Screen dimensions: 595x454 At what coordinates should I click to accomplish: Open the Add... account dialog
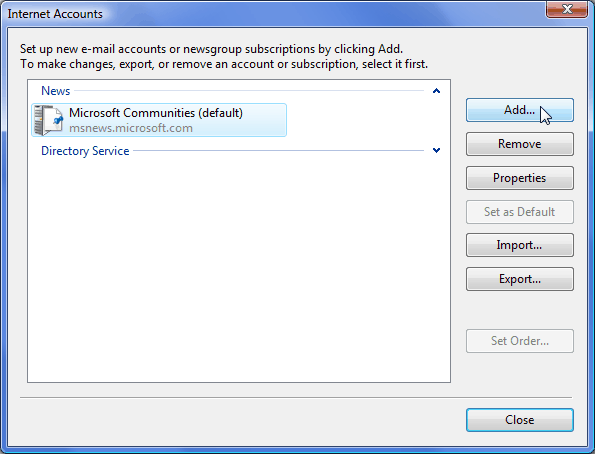pos(519,110)
